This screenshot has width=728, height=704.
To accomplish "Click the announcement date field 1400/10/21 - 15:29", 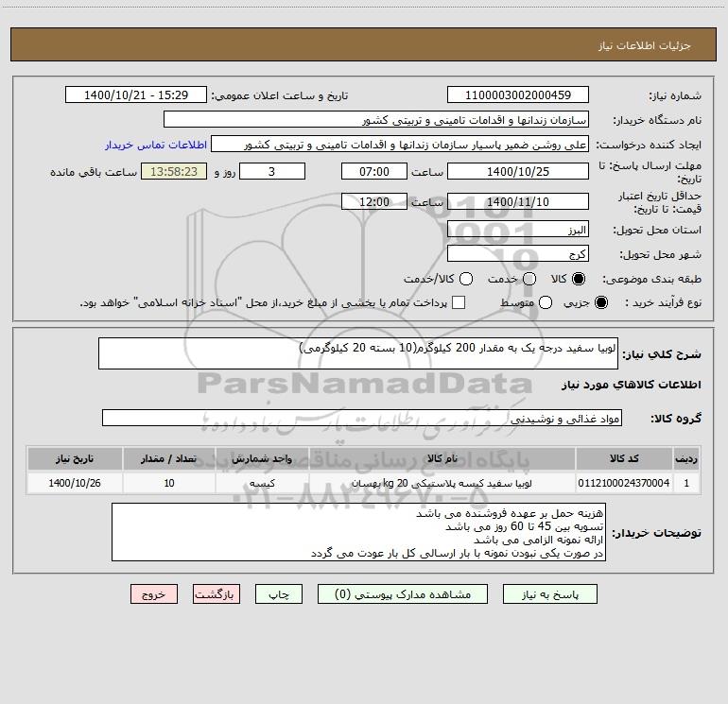I will (136, 94).
